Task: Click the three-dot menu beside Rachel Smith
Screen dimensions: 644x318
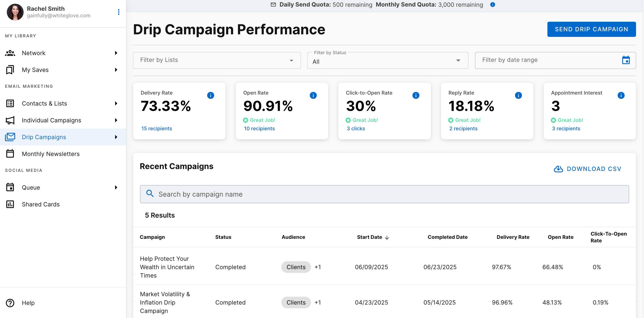Action: (x=119, y=12)
